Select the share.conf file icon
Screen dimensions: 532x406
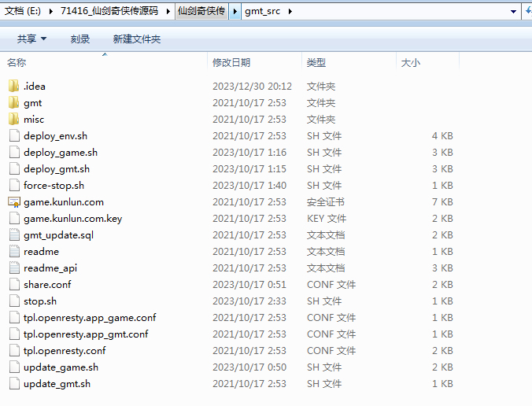pos(14,285)
